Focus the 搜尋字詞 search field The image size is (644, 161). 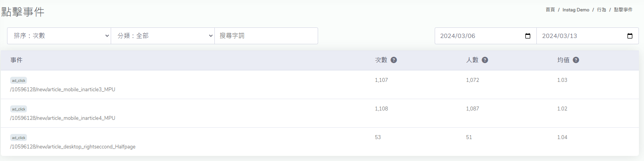click(x=266, y=36)
